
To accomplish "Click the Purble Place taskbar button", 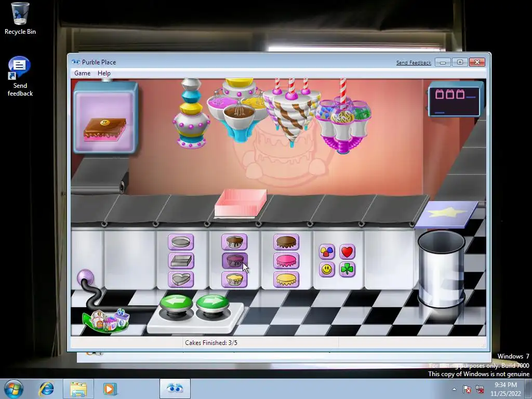I will [175, 389].
